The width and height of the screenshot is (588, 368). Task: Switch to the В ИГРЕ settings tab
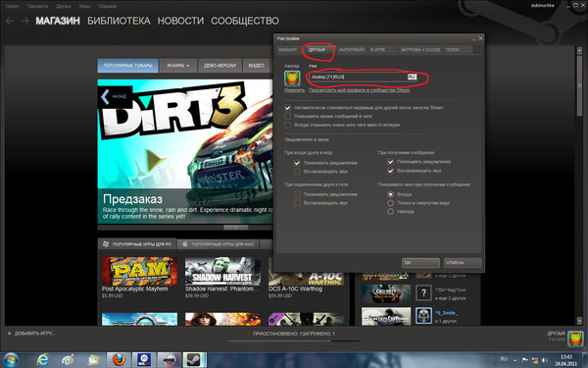[x=381, y=50]
